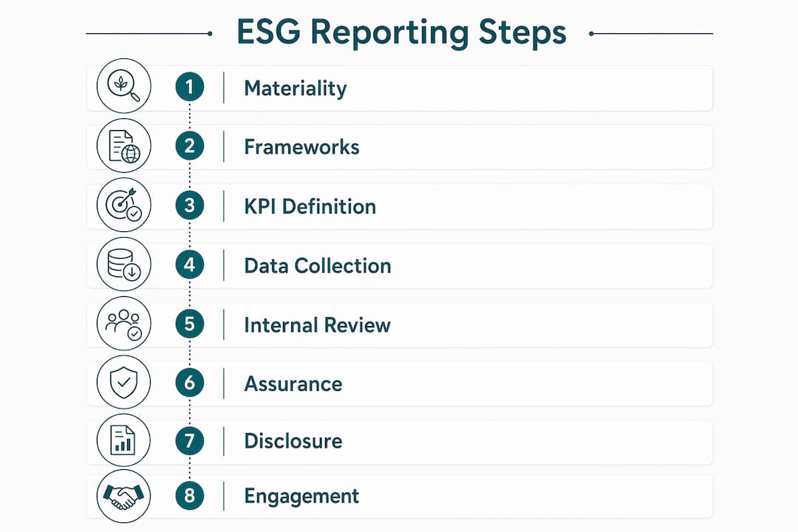Click the "ESG Reporting Steps" title
798x532 pixels.
point(401,33)
